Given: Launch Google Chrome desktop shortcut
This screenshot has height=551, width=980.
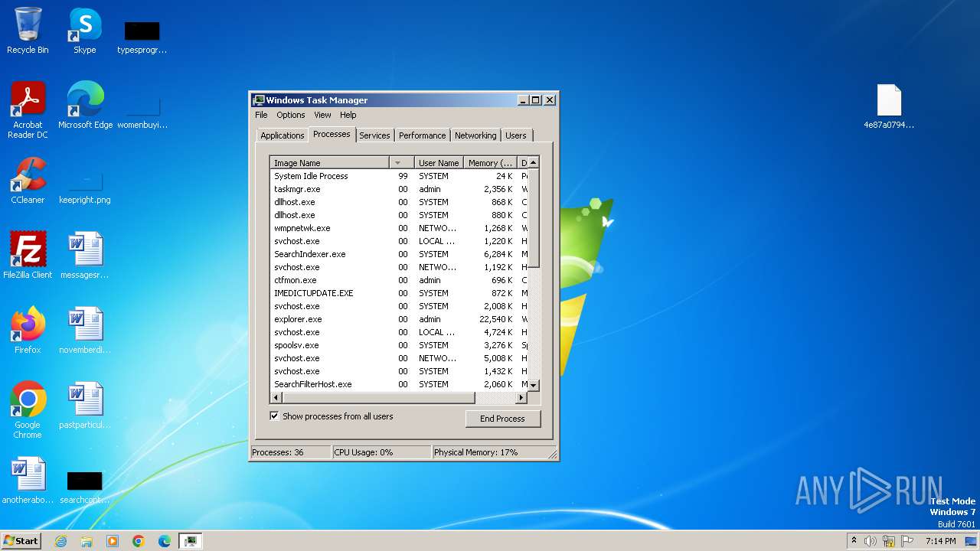Looking at the screenshot, I should 28,409.
